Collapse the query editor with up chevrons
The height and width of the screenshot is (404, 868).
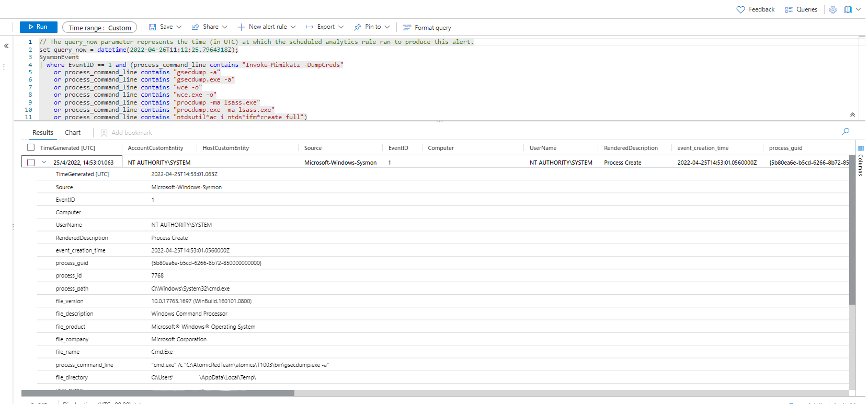[852, 115]
